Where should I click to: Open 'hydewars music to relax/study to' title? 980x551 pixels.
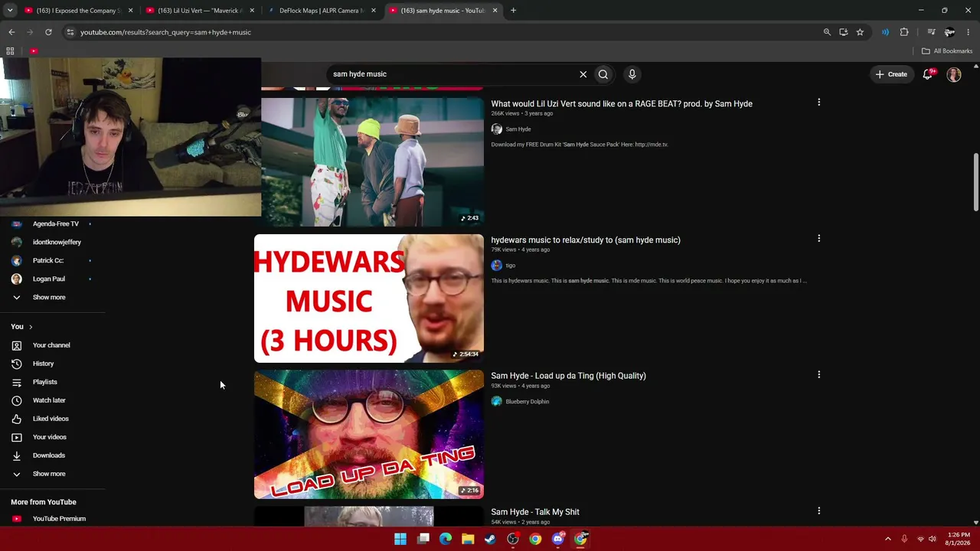point(586,240)
